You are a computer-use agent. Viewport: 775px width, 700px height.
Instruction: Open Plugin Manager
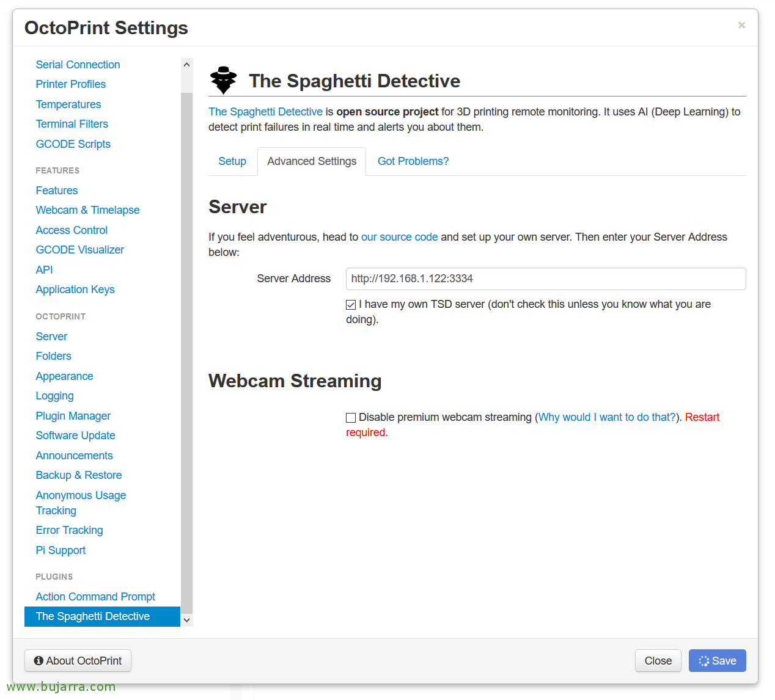[73, 416]
